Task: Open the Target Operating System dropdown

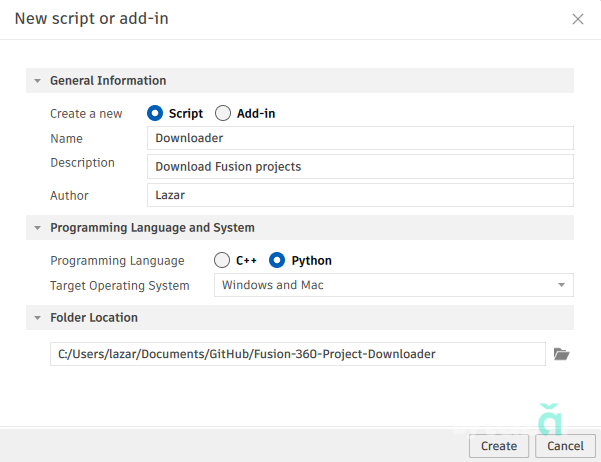Action: point(393,286)
